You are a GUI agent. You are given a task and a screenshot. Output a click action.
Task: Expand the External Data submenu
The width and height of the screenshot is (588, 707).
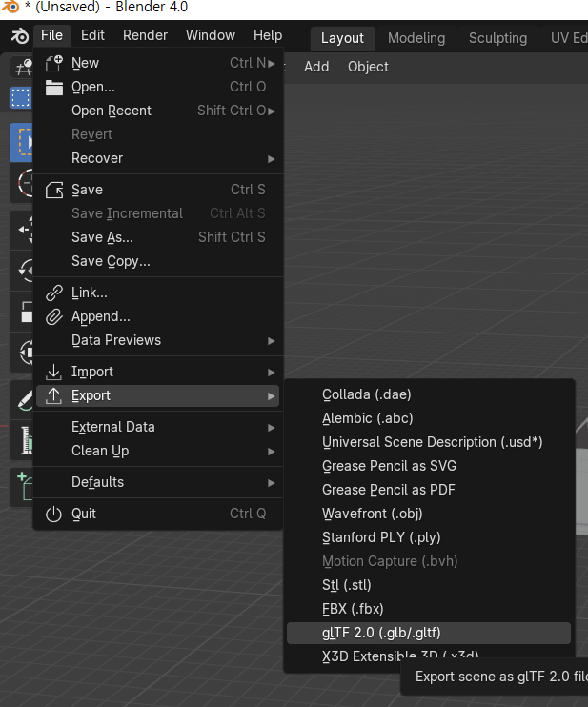click(158, 428)
